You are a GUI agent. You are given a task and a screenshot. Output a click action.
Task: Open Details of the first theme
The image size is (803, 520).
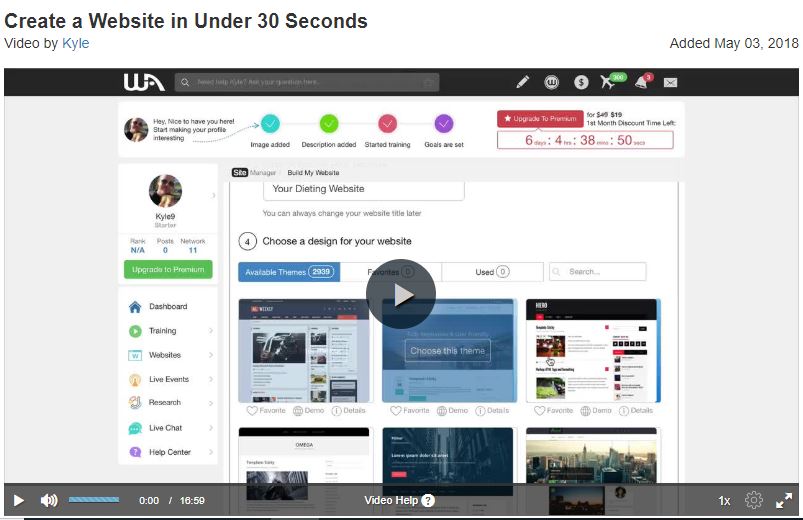click(348, 410)
